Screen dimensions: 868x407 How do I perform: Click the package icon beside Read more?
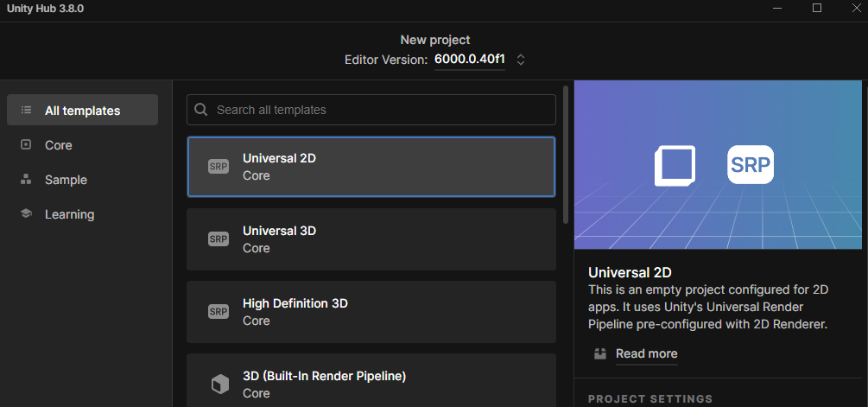[x=600, y=353]
